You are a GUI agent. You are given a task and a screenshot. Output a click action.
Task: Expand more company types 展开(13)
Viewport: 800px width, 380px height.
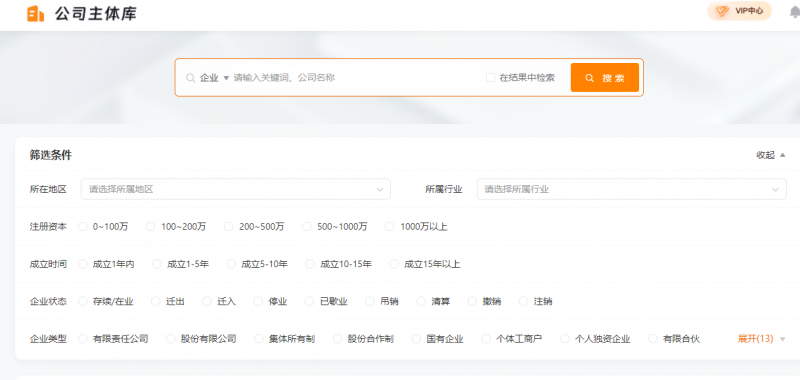761,339
